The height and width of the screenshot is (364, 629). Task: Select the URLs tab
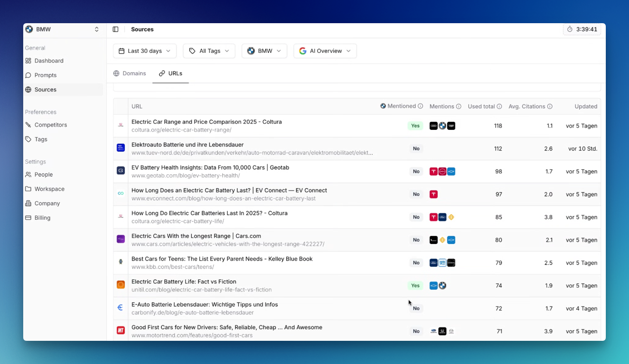pos(170,73)
